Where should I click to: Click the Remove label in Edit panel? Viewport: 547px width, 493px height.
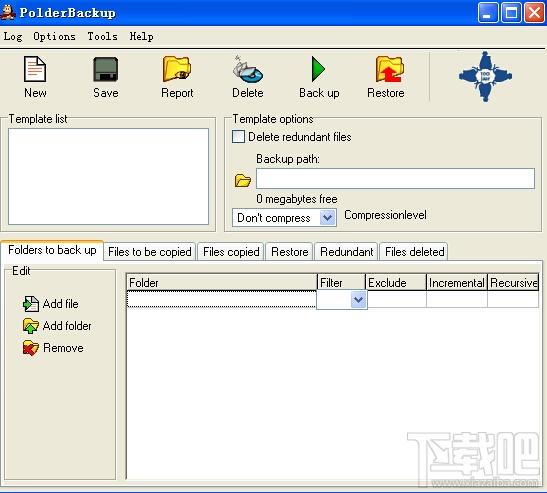click(x=63, y=348)
